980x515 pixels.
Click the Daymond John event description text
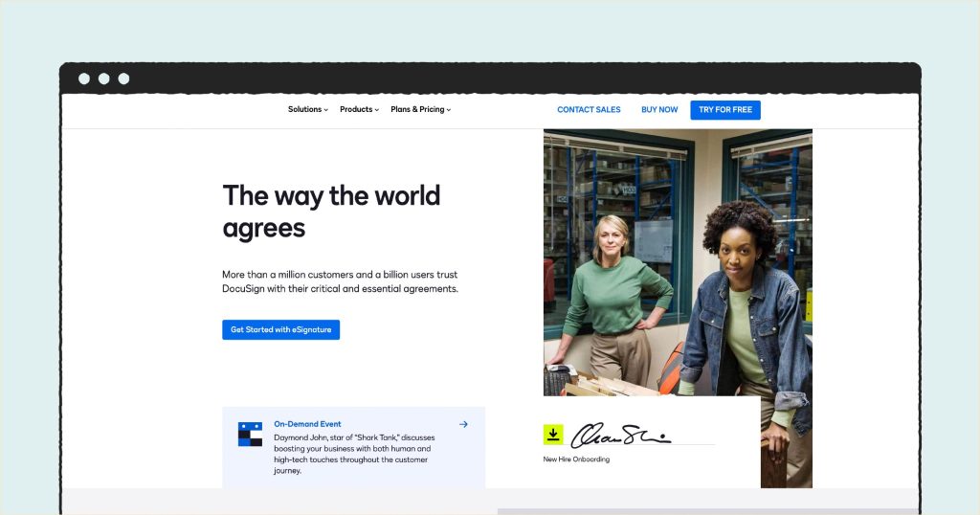click(x=354, y=454)
